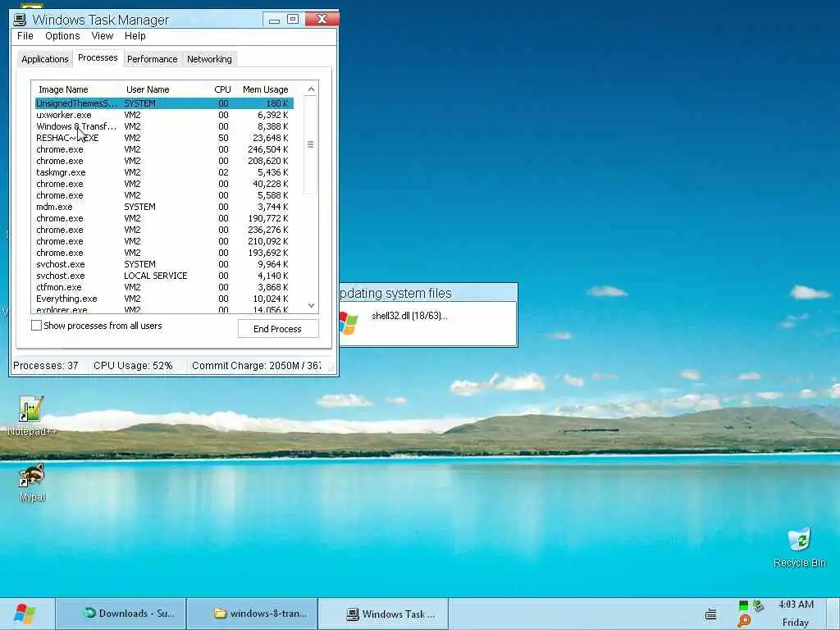Image resolution: width=840 pixels, height=630 pixels.
Task: Select chrome.exe using 193,692 K
Action: point(164,253)
